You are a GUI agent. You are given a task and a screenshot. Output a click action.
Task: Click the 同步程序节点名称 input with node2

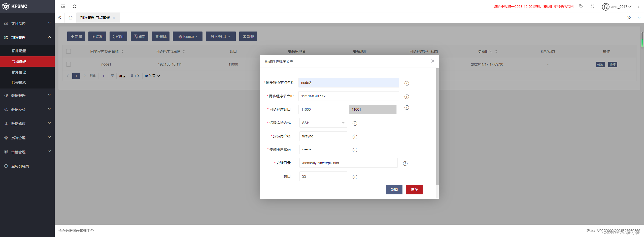(x=349, y=83)
